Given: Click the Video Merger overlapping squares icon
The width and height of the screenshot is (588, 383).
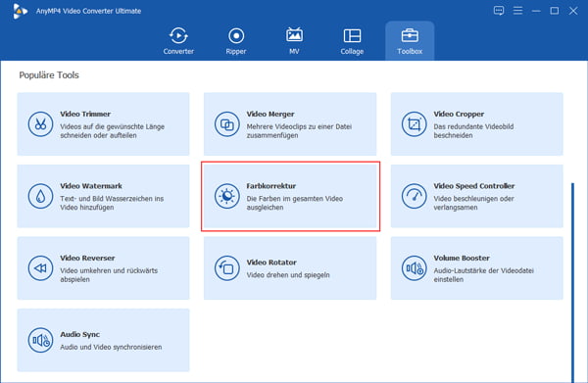Looking at the screenshot, I should 227,124.
